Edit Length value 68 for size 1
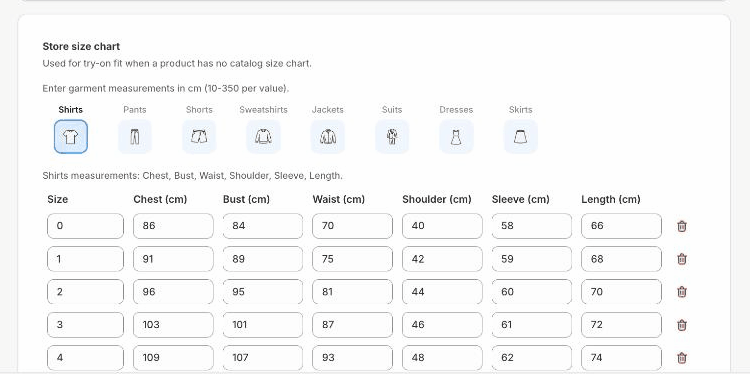This screenshot has width=750, height=374. (621, 259)
